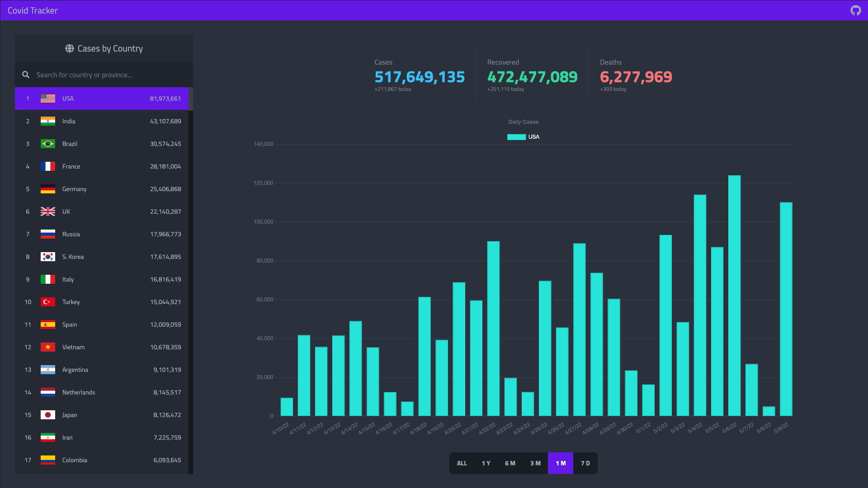Click the Japan flag icon

48,415
